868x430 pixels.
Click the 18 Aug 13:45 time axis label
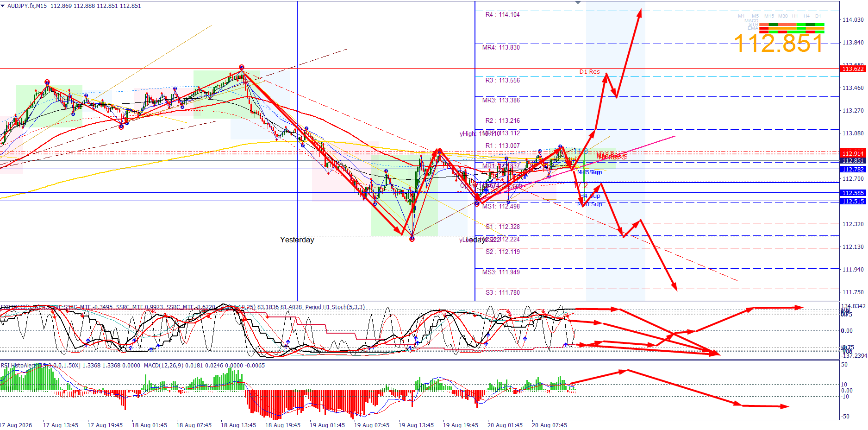point(238,425)
